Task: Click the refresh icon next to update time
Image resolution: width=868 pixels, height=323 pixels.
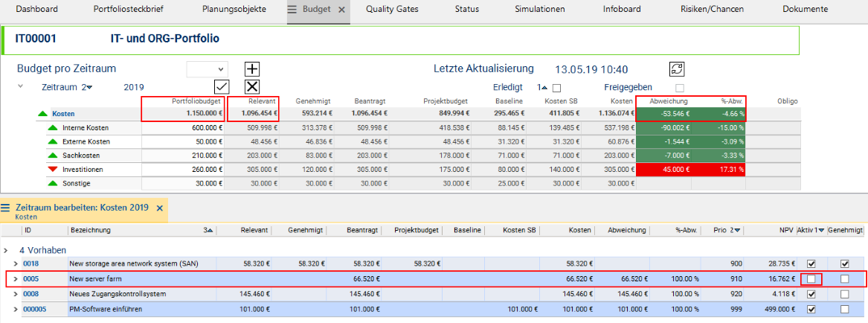Action: 676,69
